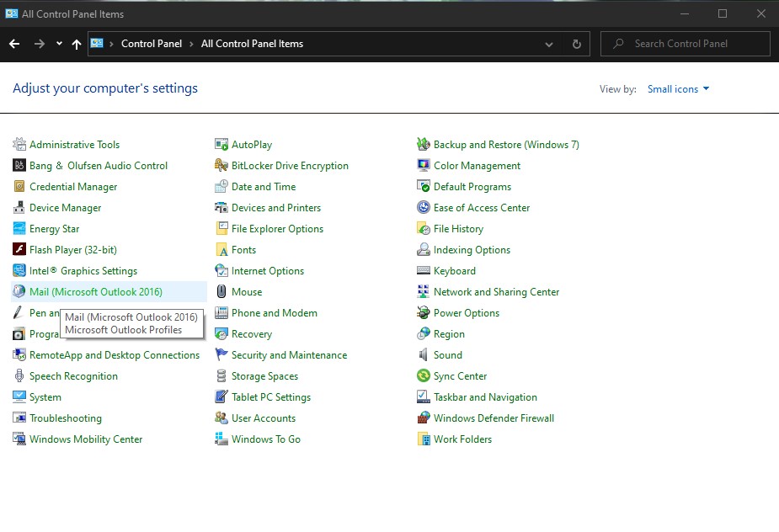Click the Backup and Restore icon

click(x=424, y=145)
